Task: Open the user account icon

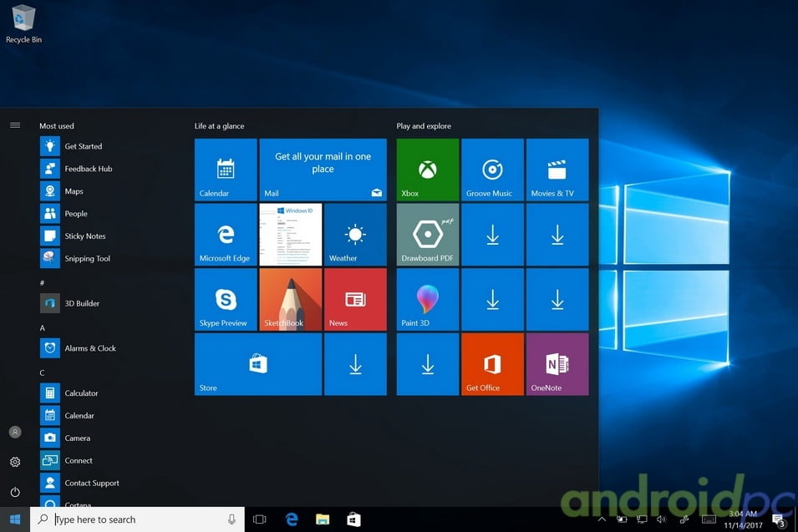Action: (15, 432)
